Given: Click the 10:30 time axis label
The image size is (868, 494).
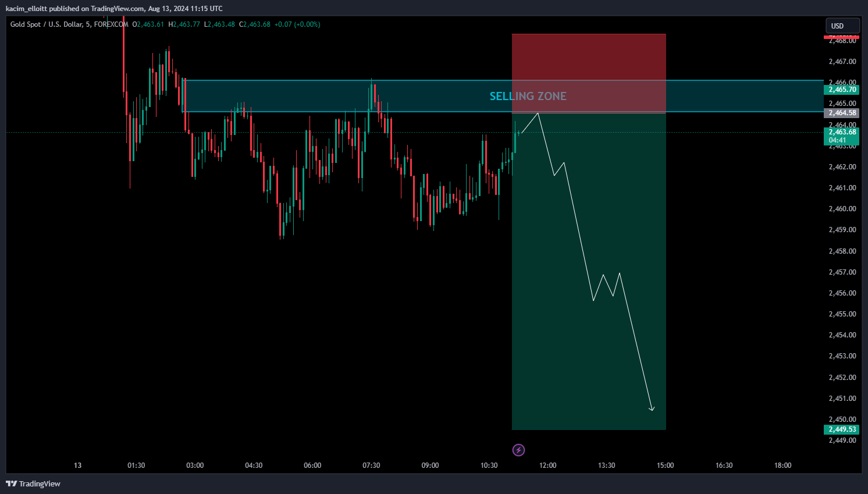Looking at the screenshot, I should tap(489, 465).
